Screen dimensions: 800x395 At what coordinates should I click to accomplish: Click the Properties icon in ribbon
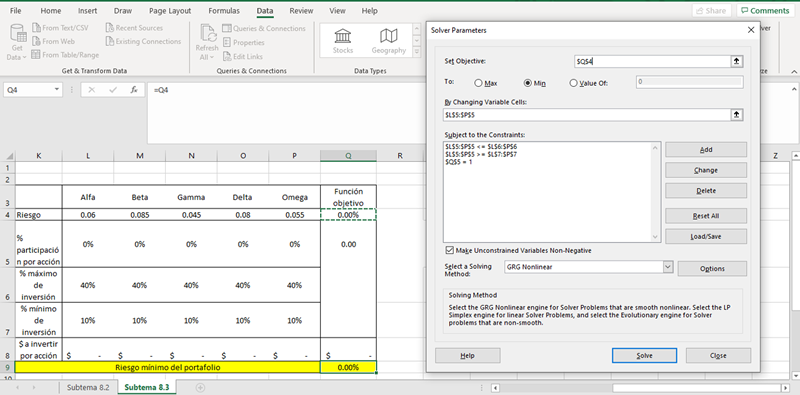tap(227, 42)
